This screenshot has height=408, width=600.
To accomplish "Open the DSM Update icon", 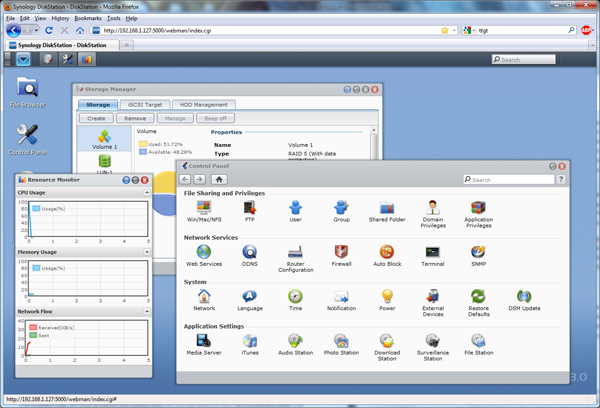I will pos(525,297).
